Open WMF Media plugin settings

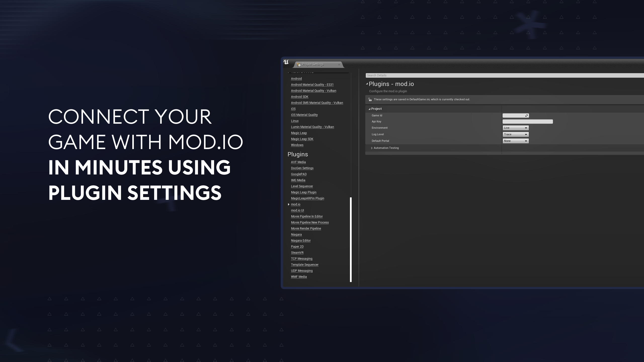(299, 277)
